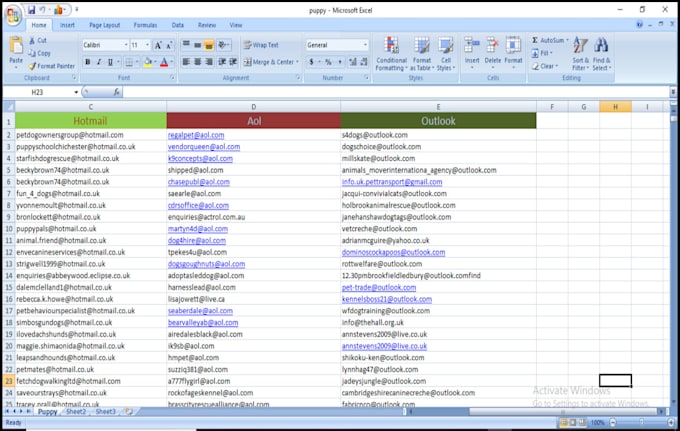
Task: Toggle underline formatting
Action: pyautogui.click(x=110, y=62)
